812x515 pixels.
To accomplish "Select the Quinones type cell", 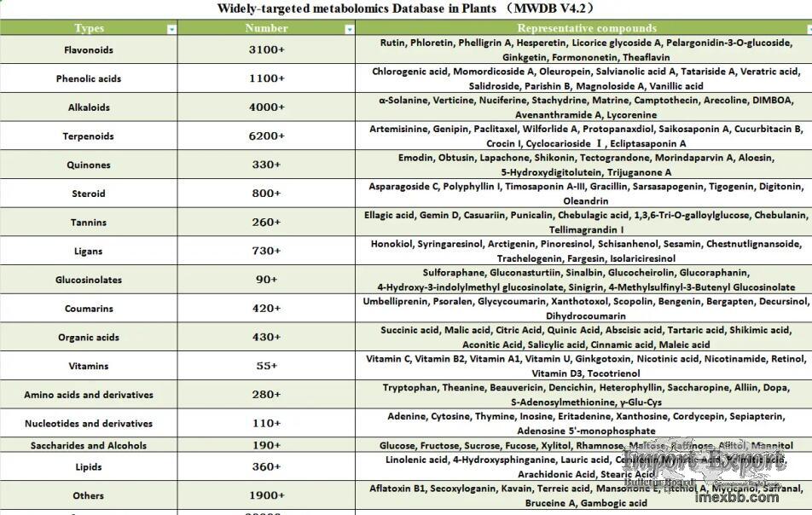I will coord(89,165).
